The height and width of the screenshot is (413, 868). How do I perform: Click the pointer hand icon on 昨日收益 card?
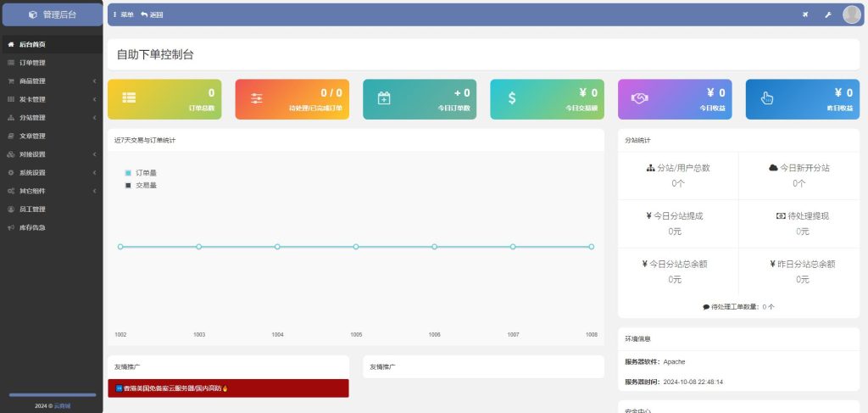pos(767,98)
